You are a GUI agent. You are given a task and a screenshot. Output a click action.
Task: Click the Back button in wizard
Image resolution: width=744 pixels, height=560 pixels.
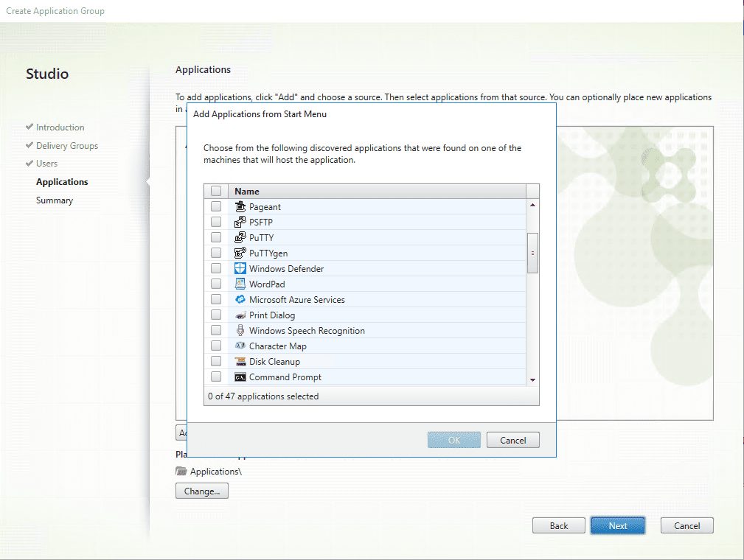[558, 525]
